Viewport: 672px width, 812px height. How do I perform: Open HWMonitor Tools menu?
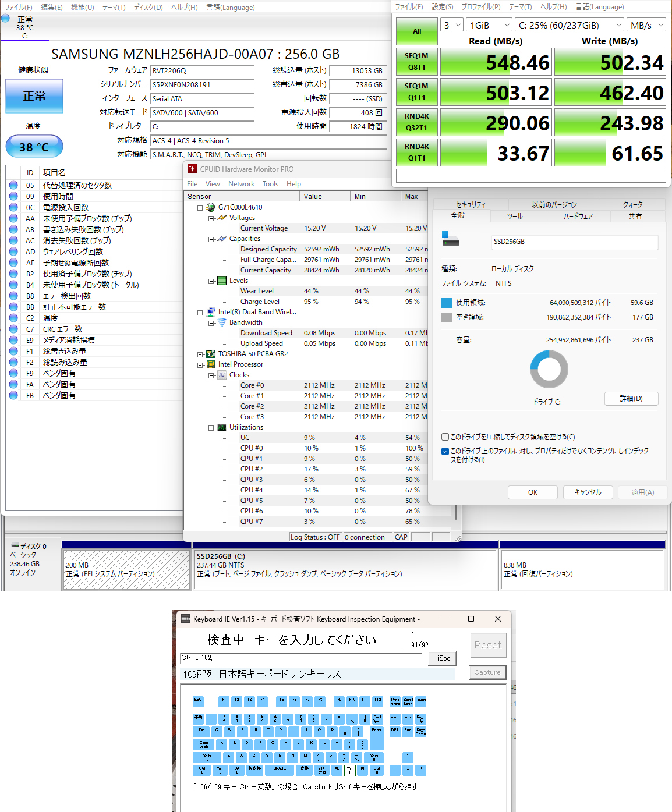(x=270, y=184)
